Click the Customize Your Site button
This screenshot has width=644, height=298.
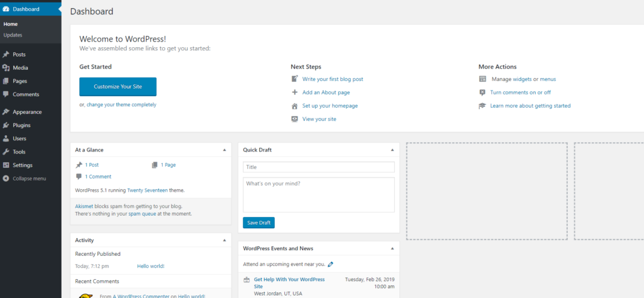pyautogui.click(x=118, y=87)
